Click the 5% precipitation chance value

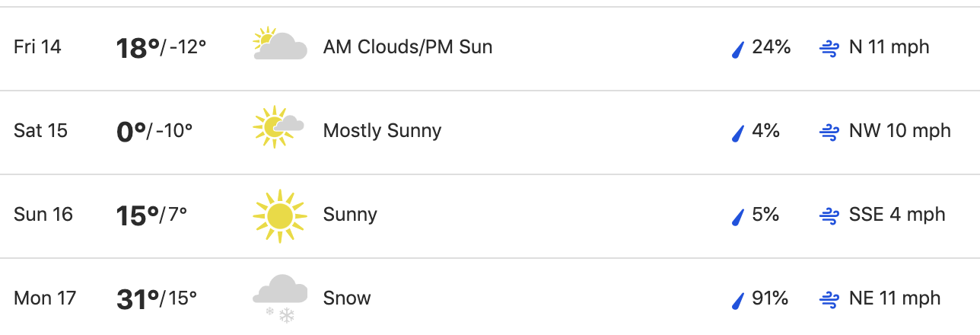[x=765, y=215]
